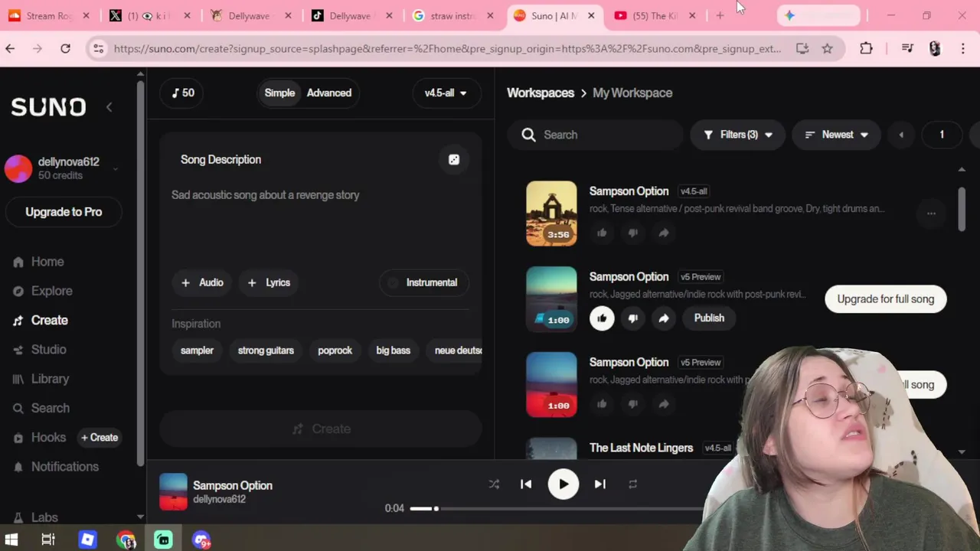Click the workspace Search field

coord(595,135)
